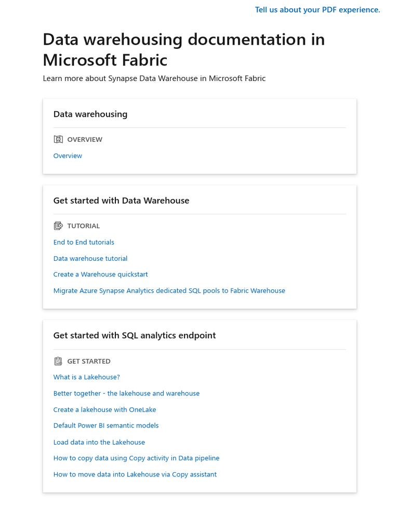The height and width of the screenshot is (532, 399).
Task: Open Better together lakehouse and warehouse link
Action: click(126, 393)
